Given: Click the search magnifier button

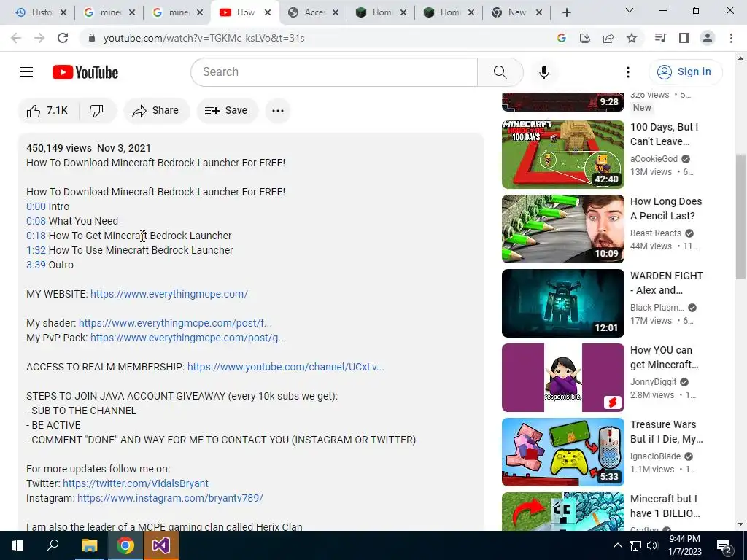Looking at the screenshot, I should [500, 72].
